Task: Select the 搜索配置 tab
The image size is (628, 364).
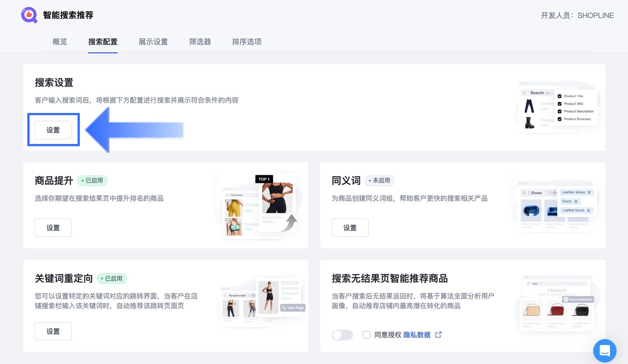Action: pos(103,42)
